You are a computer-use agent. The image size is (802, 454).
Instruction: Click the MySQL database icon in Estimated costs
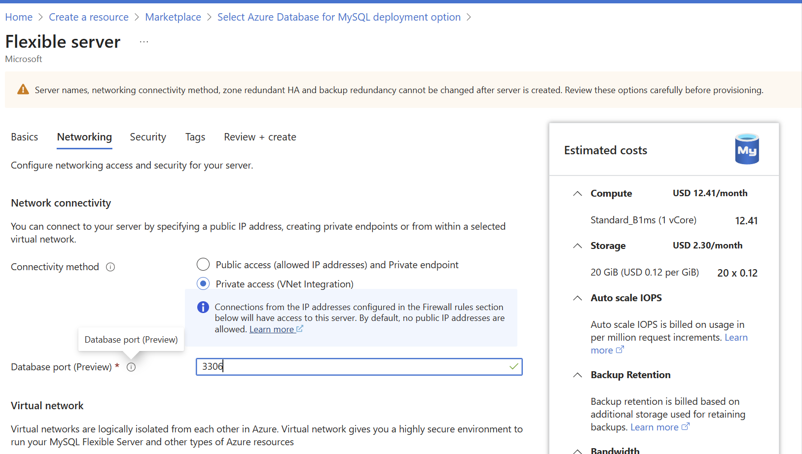pyautogui.click(x=747, y=149)
